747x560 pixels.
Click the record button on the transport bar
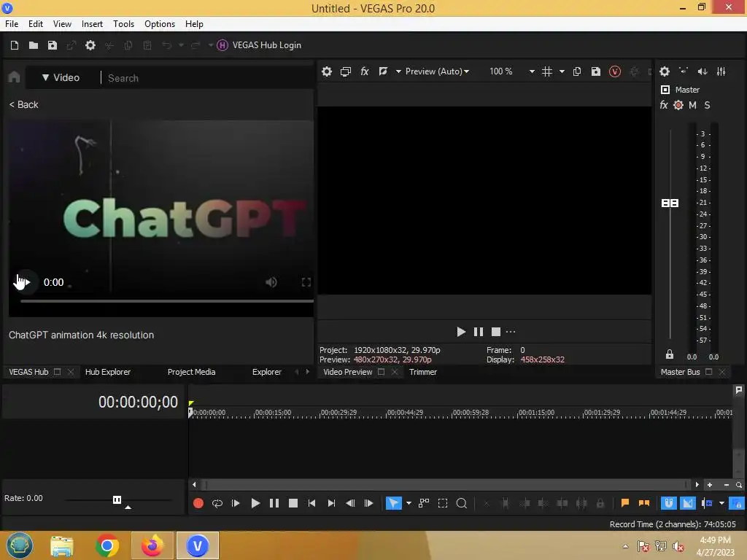pyautogui.click(x=198, y=503)
